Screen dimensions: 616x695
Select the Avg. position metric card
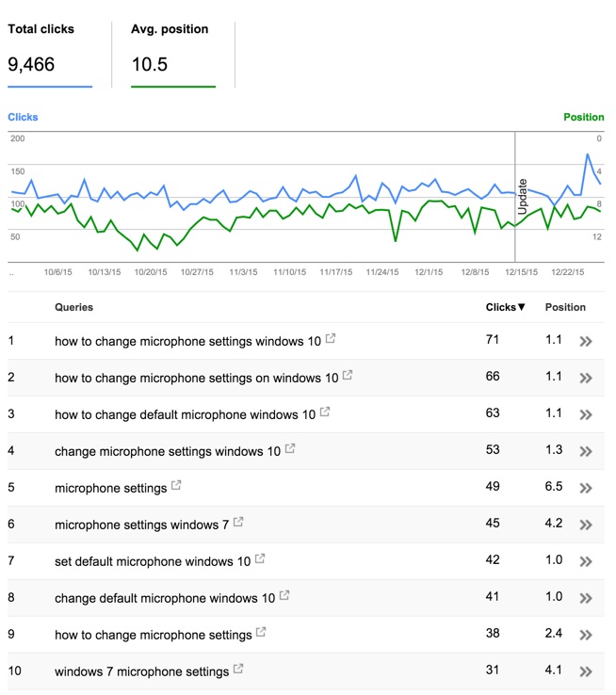(173, 54)
